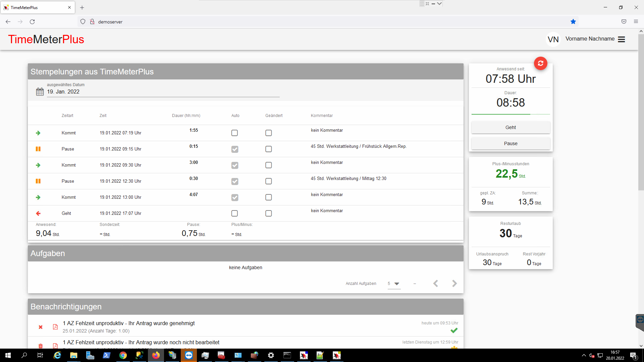Screen dimensions: 644x362
Task: Open the Anzahl Aufgaben dropdown
Action: tap(394, 284)
